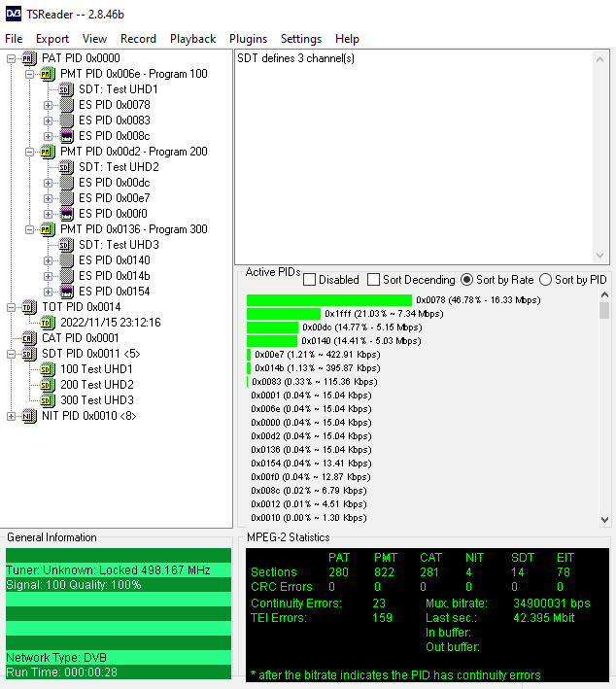Click the TDT icon beside 2022/11/15 23:12:16
The width and height of the screenshot is (616, 689).
point(47,323)
